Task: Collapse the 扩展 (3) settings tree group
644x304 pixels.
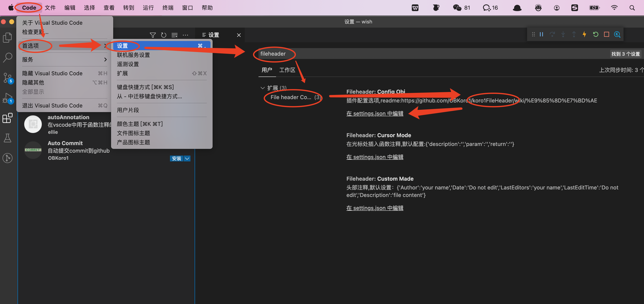Action: pos(262,88)
